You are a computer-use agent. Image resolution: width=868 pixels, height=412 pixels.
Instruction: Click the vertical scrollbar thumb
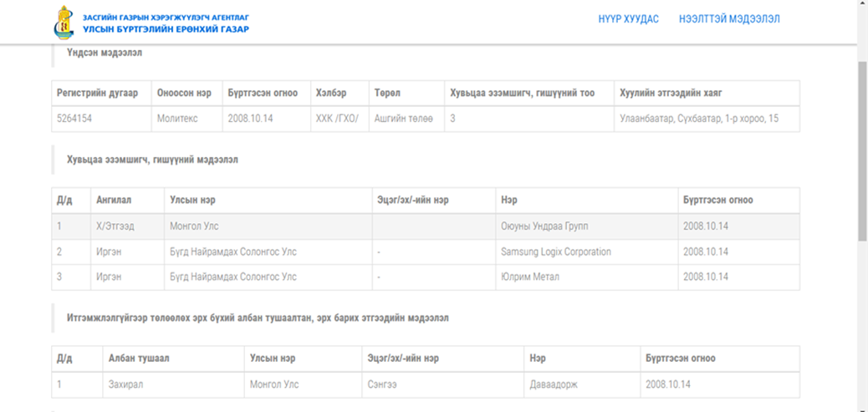(862, 151)
